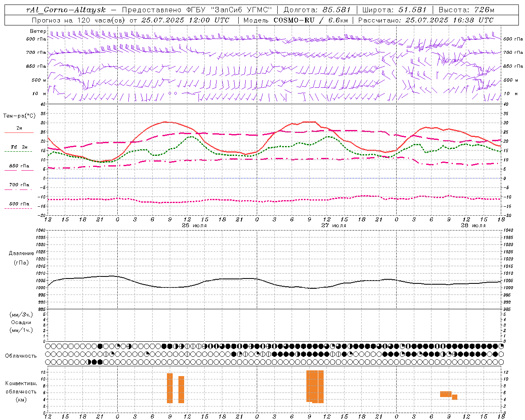The width and height of the screenshot is (525, 420).
Task: Click the 2м temperature legend entry
Action: pyautogui.click(x=19, y=128)
